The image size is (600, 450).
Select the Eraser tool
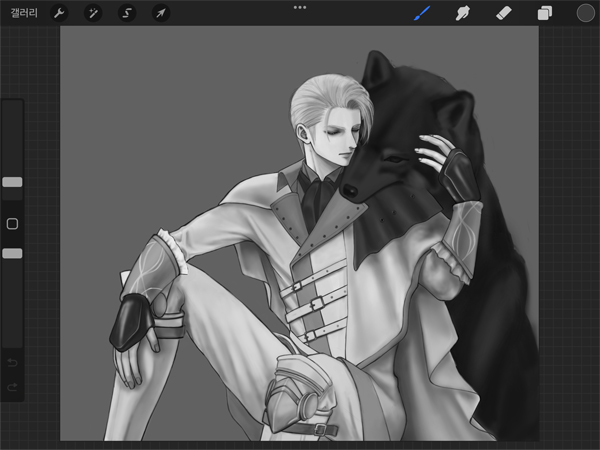point(504,13)
